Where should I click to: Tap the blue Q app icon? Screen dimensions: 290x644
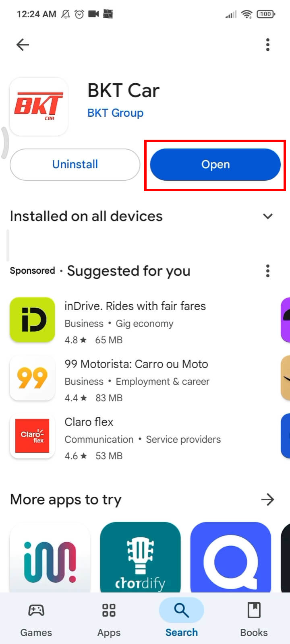coord(230,557)
